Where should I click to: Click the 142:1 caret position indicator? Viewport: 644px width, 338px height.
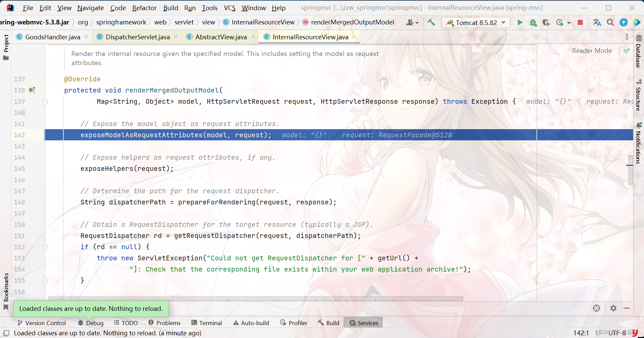click(581, 333)
